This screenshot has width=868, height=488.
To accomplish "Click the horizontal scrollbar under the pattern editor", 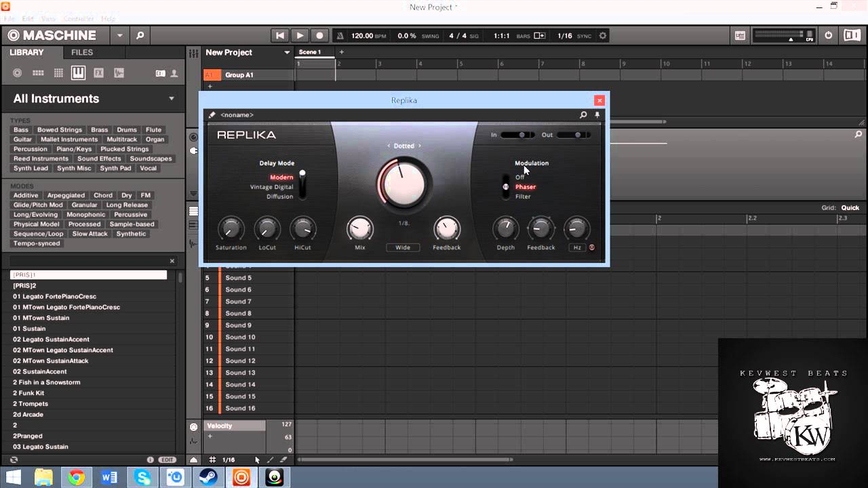I will [x=405, y=460].
